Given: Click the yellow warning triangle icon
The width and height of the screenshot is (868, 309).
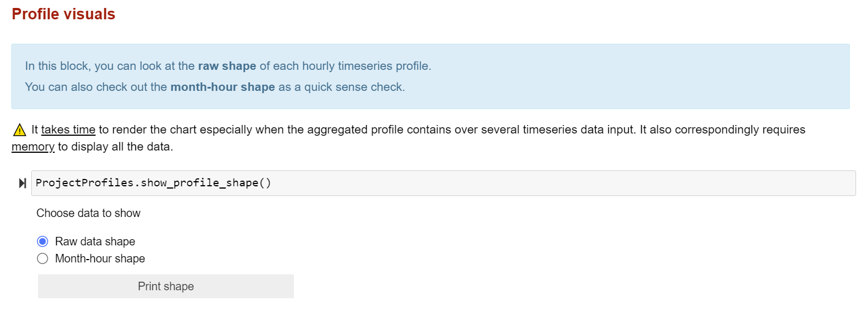Looking at the screenshot, I should pos(19,130).
